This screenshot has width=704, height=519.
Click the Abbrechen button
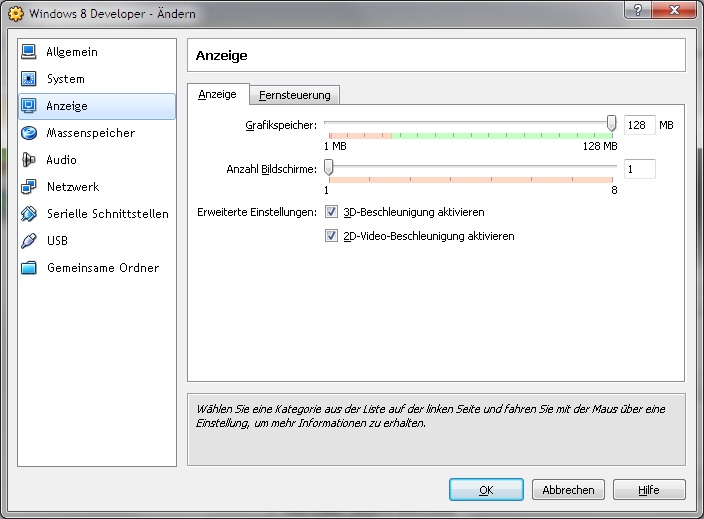pyautogui.click(x=568, y=490)
